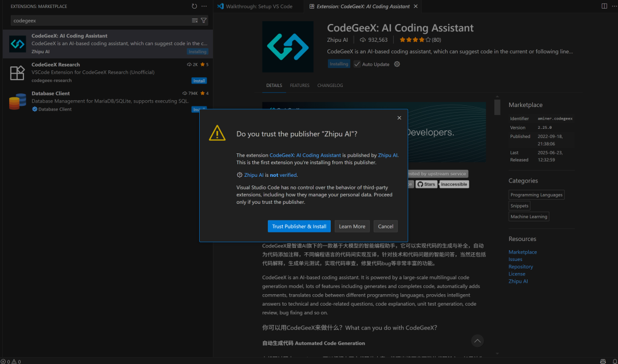Open the Snippets category
The height and width of the screenshot is (364, 618).
click(x=519, y=206)
